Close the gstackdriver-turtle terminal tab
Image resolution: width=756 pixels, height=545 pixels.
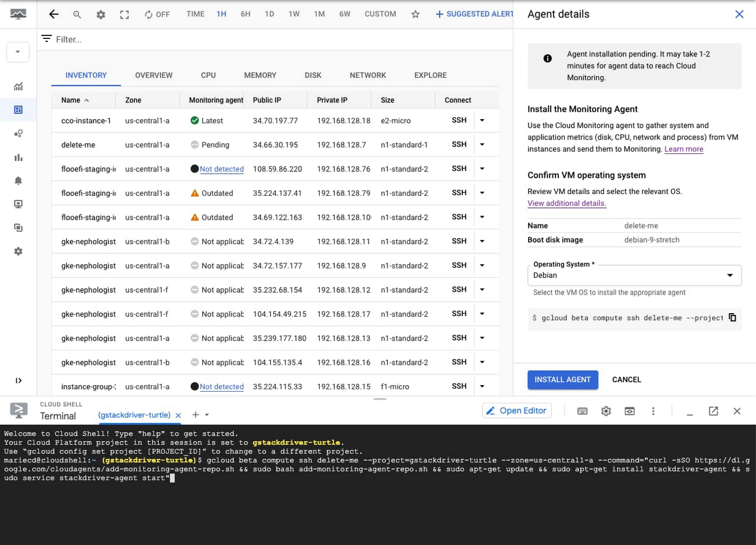[179, 415]
